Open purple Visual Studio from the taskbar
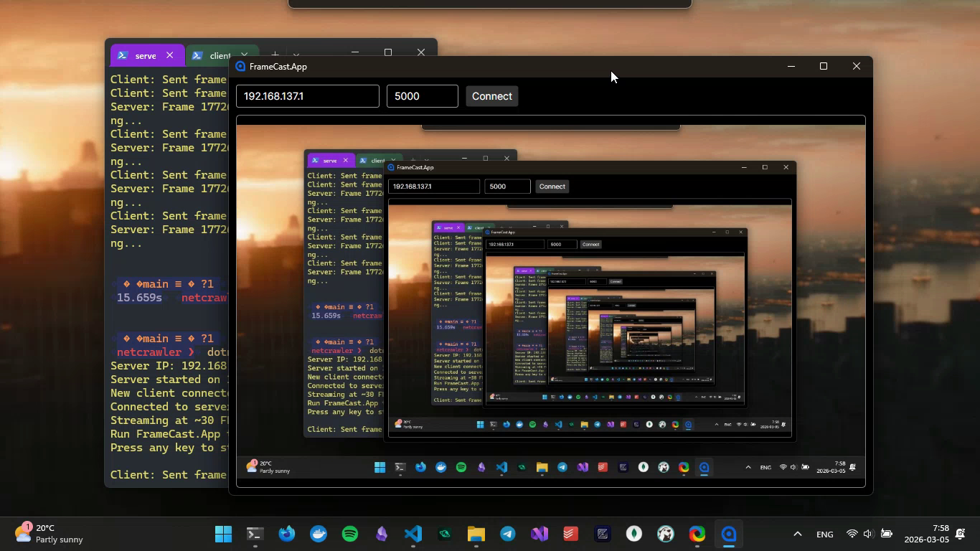Image resolution: width=980 pixels, height=551 pixels. (540, 534)
